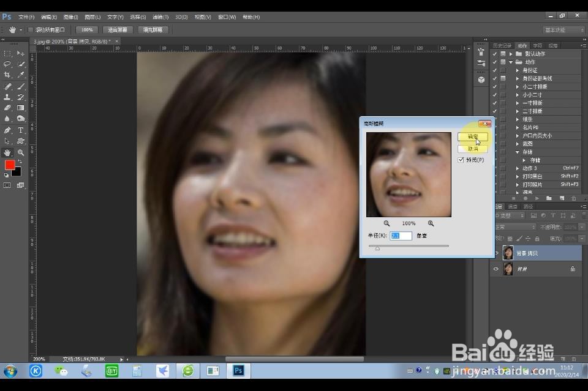The width and height of the screenshot is (588, 391).
Task: Select the Brush tool
Action: (21, 86)
